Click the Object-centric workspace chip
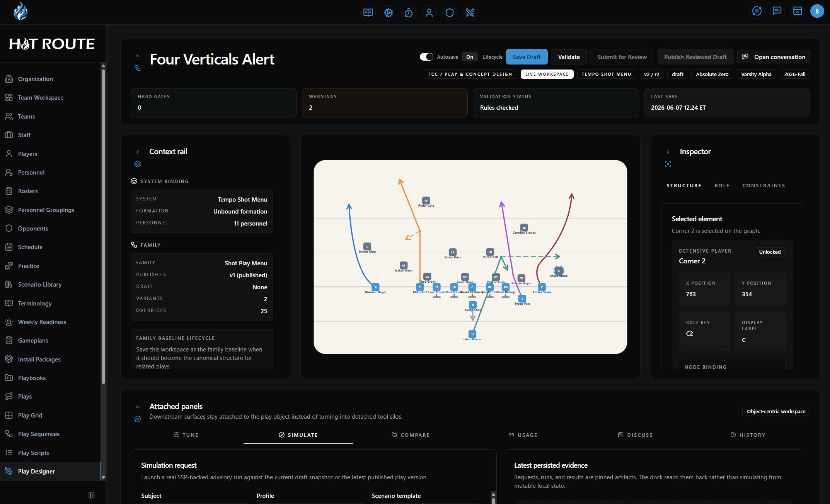Viewport: 830px width, 504px height. pos(776,411)
